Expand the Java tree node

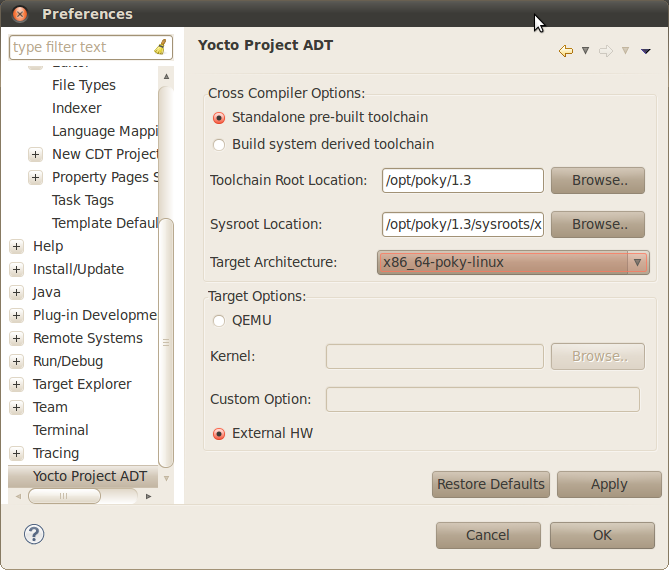click(x=16, y=292)
